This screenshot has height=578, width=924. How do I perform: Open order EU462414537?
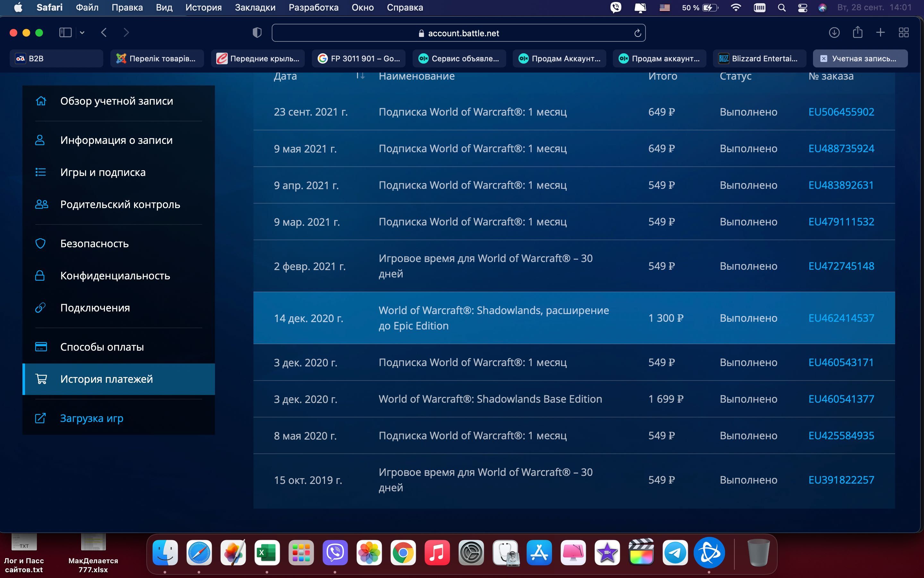[841, 318]
